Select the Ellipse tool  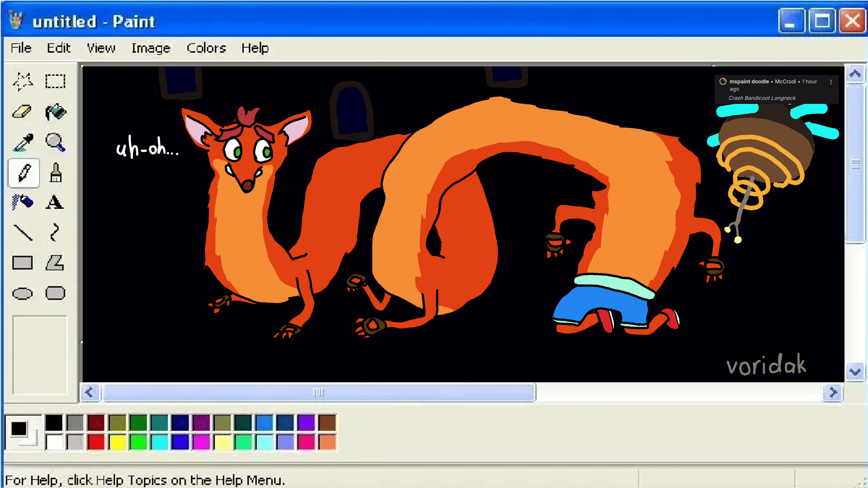(x=23, y=293)
